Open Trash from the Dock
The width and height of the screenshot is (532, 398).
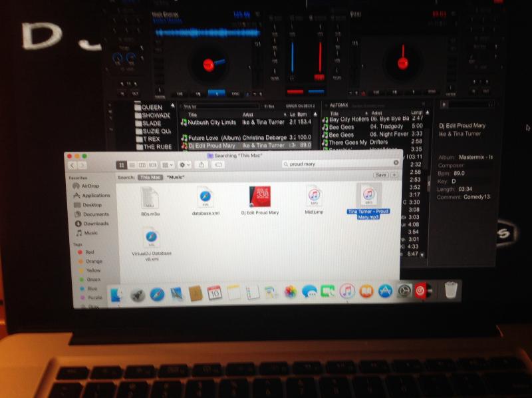[x=451, y=290]
